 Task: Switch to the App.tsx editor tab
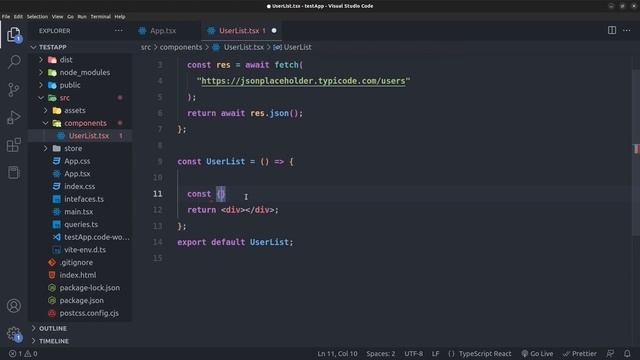pos(162,31)
